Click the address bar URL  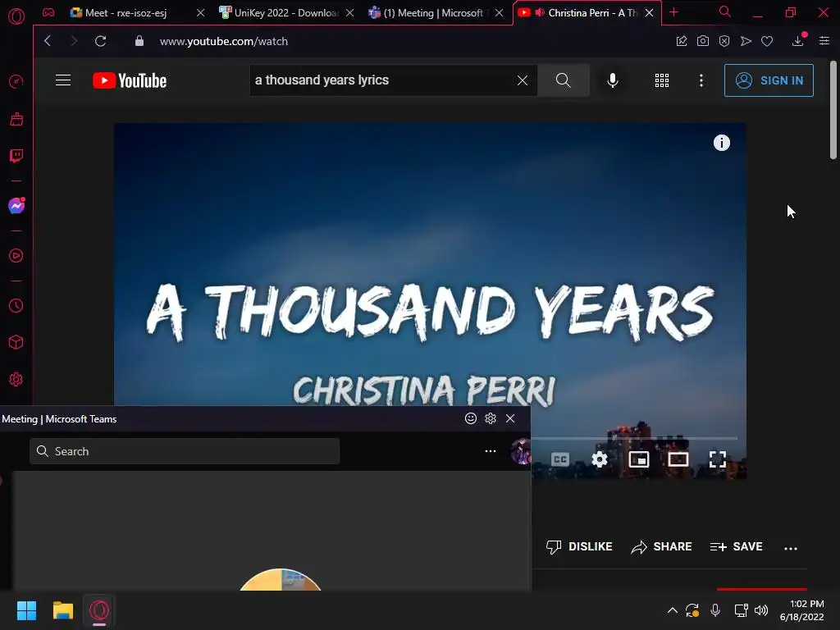223,41
